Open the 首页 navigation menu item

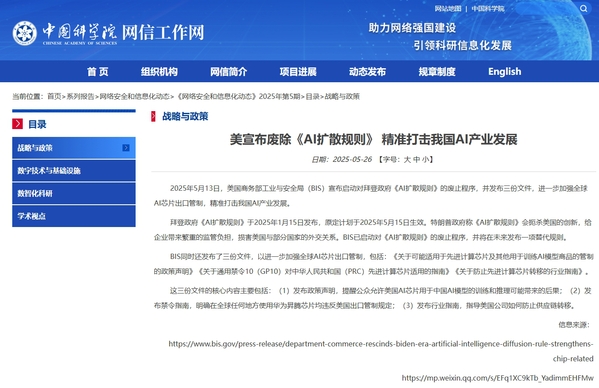tap(98, 71)
